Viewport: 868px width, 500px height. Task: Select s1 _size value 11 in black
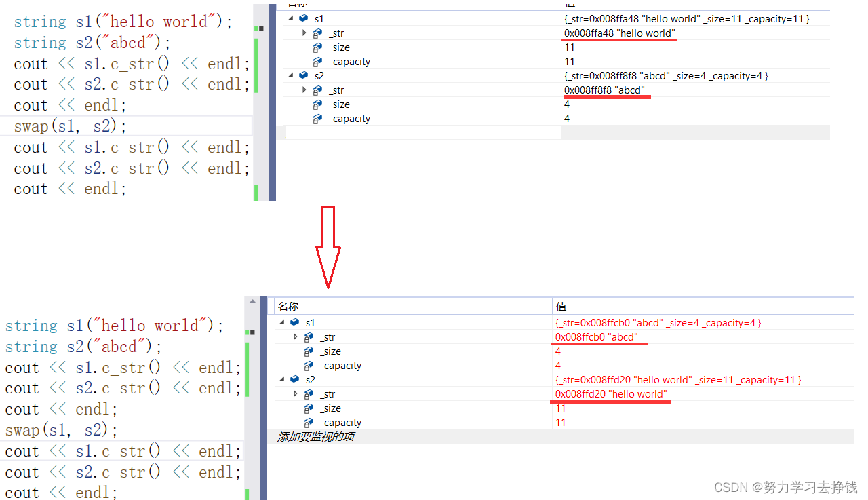coord(569,47)
